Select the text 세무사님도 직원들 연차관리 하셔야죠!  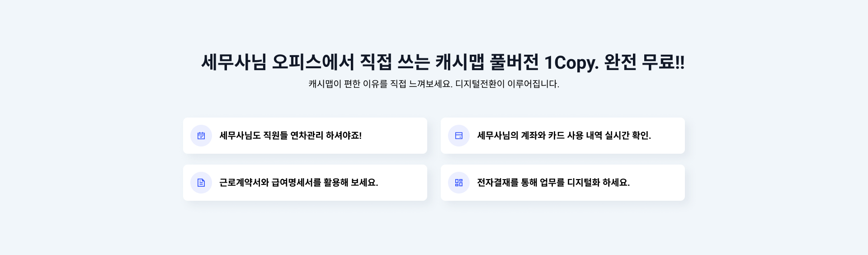[x=290, y=136]
